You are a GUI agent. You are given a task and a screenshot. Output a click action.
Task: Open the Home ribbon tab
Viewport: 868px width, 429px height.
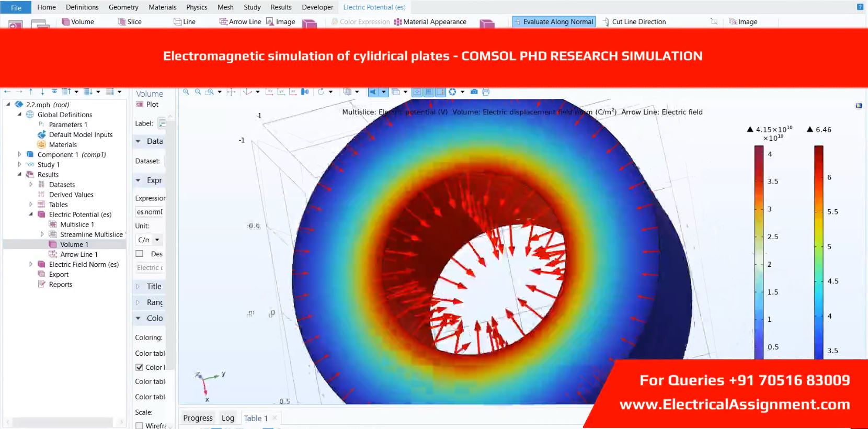pos(47,7)
